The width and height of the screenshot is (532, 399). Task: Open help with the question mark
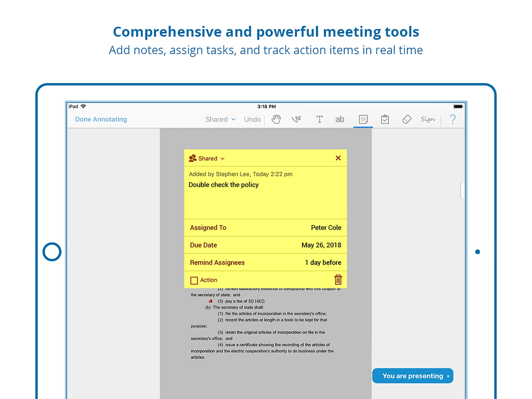453,119
